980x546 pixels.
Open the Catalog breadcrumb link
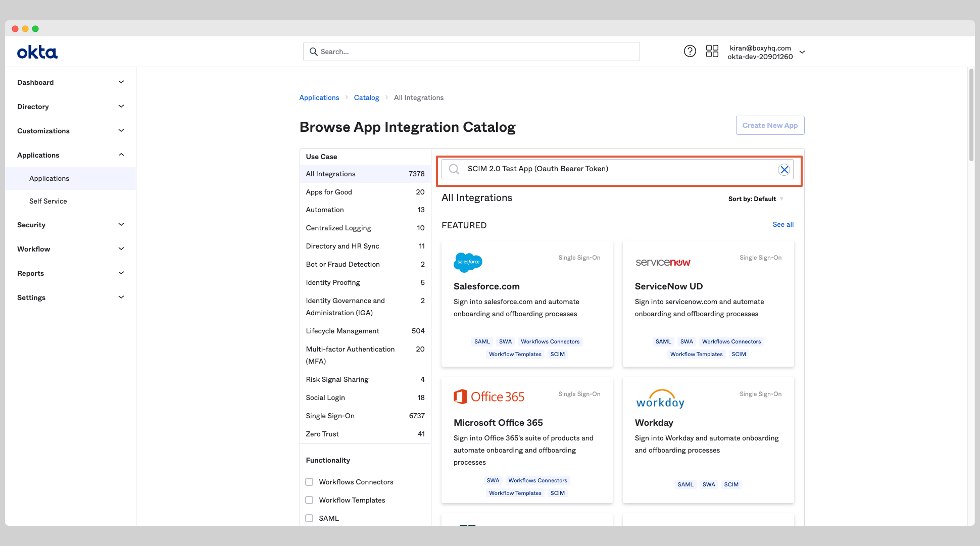366,97
